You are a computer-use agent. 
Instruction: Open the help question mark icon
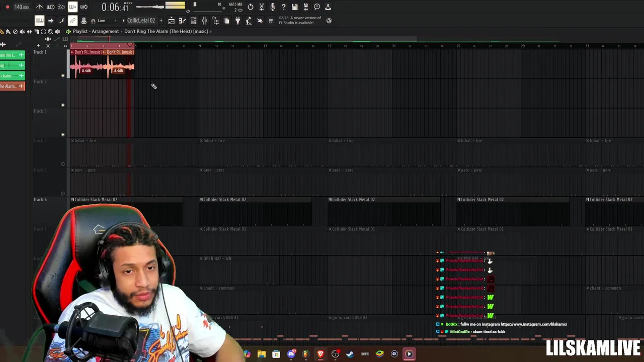pos(284,7)
